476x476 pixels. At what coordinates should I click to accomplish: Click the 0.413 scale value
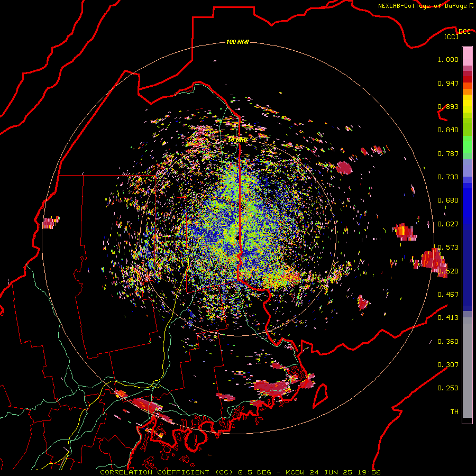pos(448,318)
